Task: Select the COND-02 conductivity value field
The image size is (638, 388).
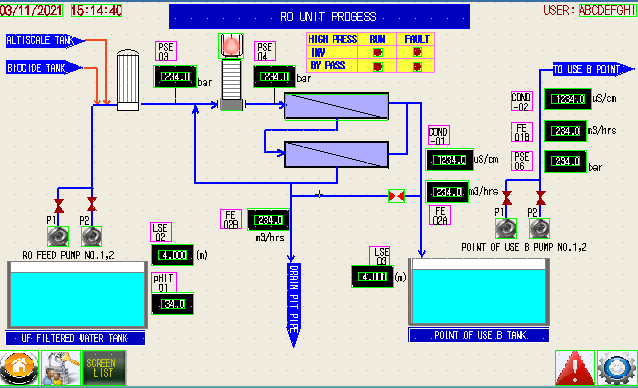Action: coord(568,99)
